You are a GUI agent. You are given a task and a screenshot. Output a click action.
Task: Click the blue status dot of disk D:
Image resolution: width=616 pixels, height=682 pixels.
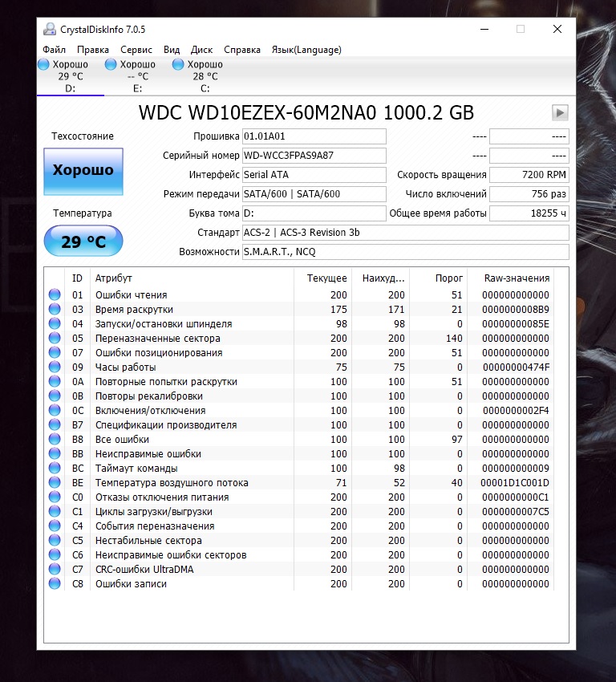pyautogui.click(x=43, y=64)
